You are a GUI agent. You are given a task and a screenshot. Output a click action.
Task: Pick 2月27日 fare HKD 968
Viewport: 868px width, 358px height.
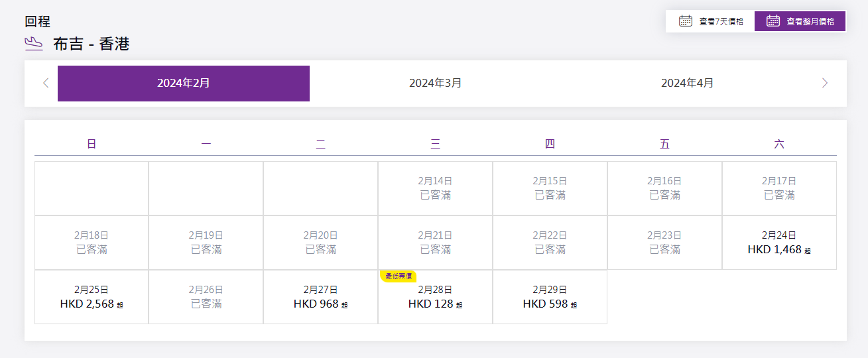(x=321, y=297)
